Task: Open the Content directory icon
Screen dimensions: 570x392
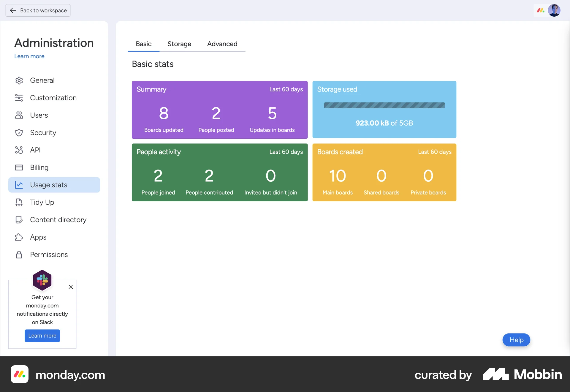Action: [x=19, y=220]
